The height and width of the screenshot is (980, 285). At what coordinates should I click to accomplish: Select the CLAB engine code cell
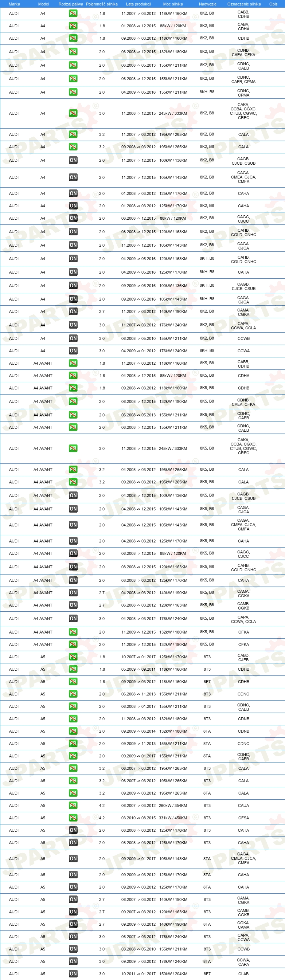coord(243,974)
